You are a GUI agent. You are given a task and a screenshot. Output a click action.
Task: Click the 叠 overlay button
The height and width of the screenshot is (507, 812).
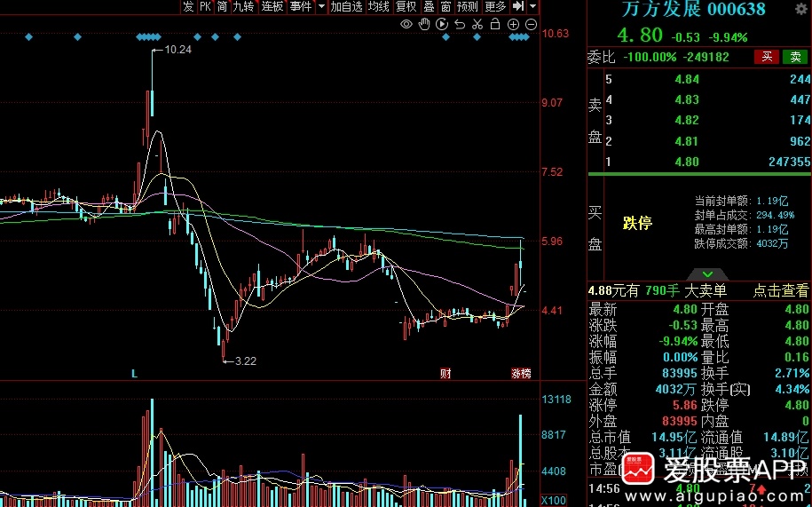430,6
